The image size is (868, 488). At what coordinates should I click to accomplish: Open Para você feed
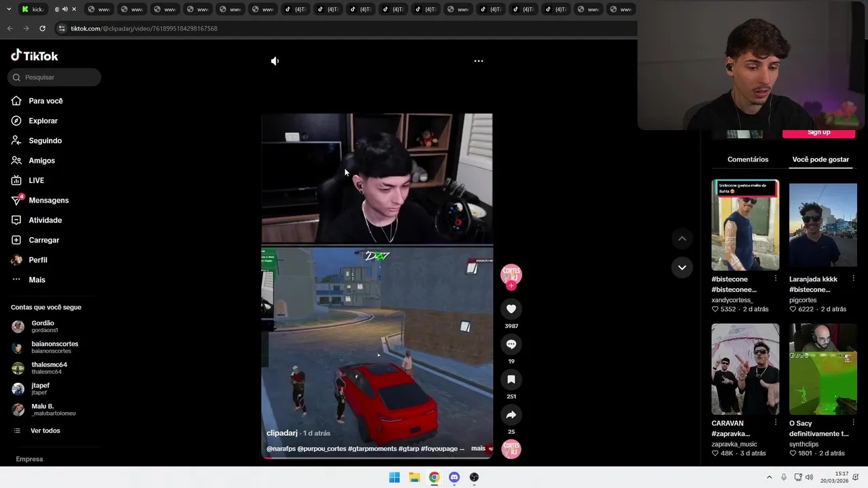pos(38,101)
